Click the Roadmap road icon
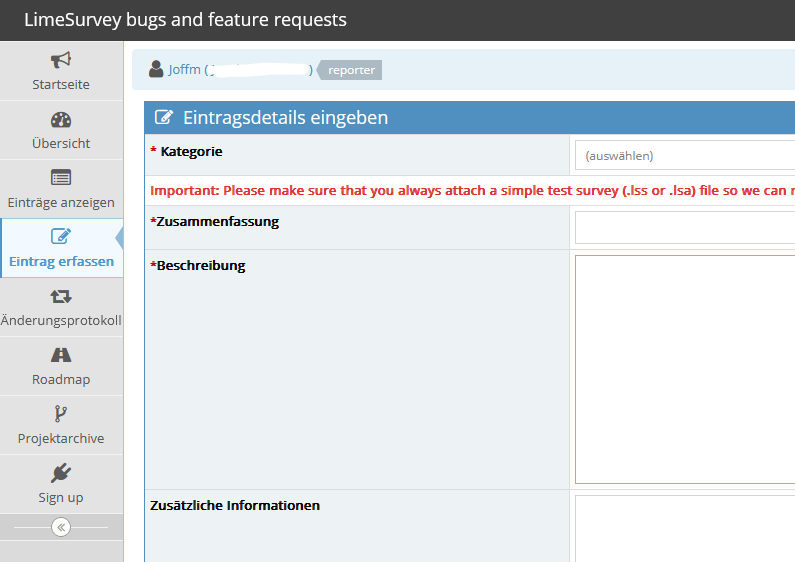 [61, 355]
